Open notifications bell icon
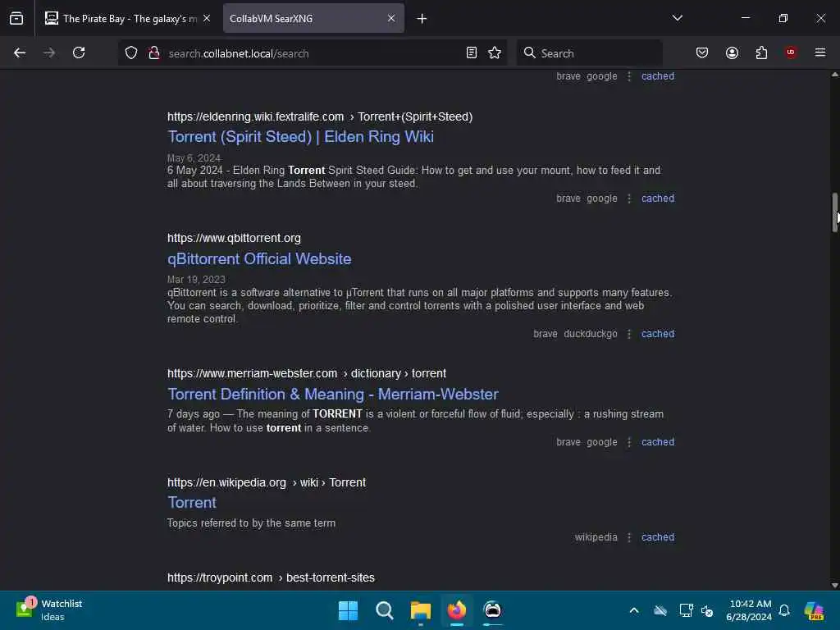Viewport: 840px width, 630px height. 784,610
